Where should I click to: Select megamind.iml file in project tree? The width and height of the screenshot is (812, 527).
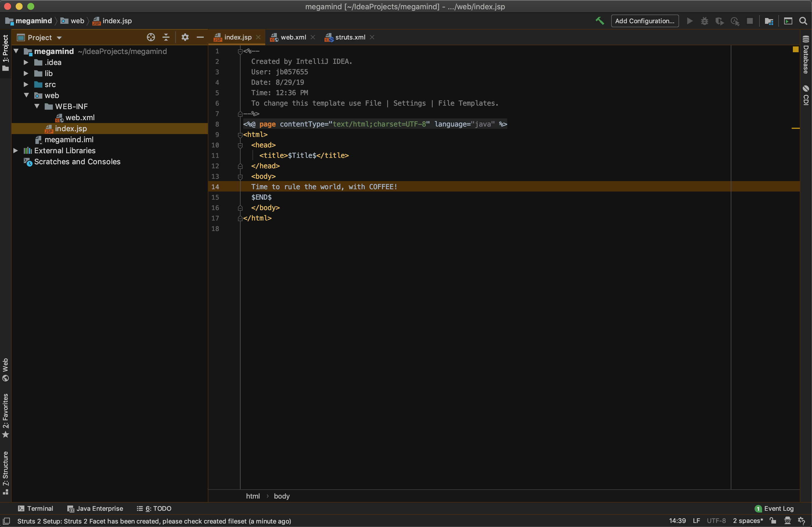pos(68,140)
